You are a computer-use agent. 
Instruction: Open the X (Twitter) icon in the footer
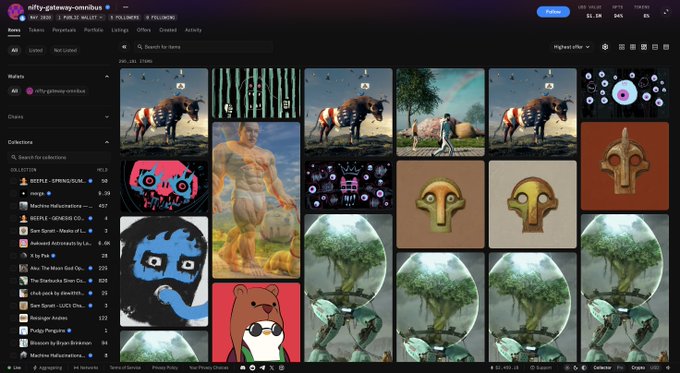[272, 368]
